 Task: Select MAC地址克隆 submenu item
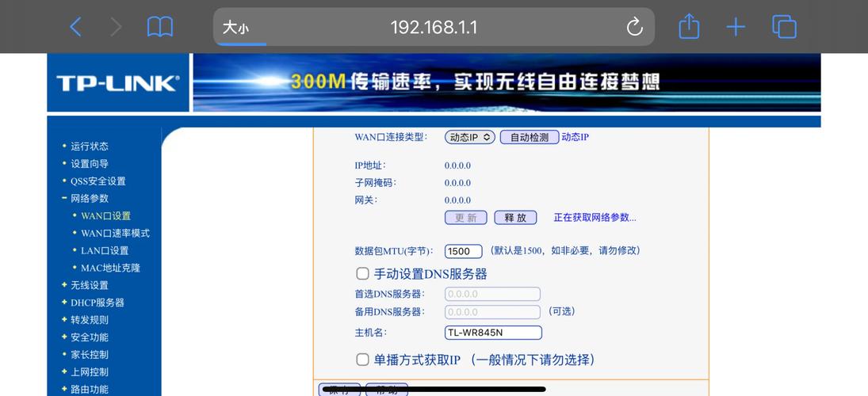pyautogui.click(x=111, y=268)
